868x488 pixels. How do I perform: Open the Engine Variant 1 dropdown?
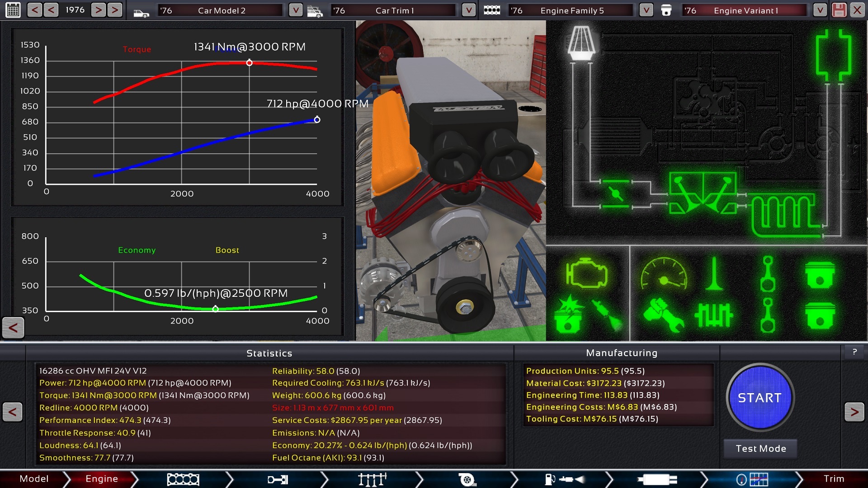(819, 10)
